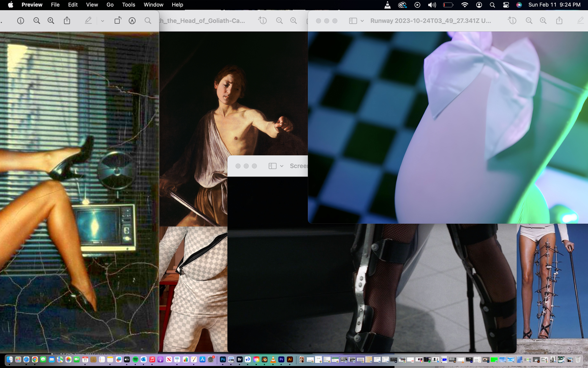This screenshot has width=588, height=368.
Task: Open the File menu
Action: [55, 5]
